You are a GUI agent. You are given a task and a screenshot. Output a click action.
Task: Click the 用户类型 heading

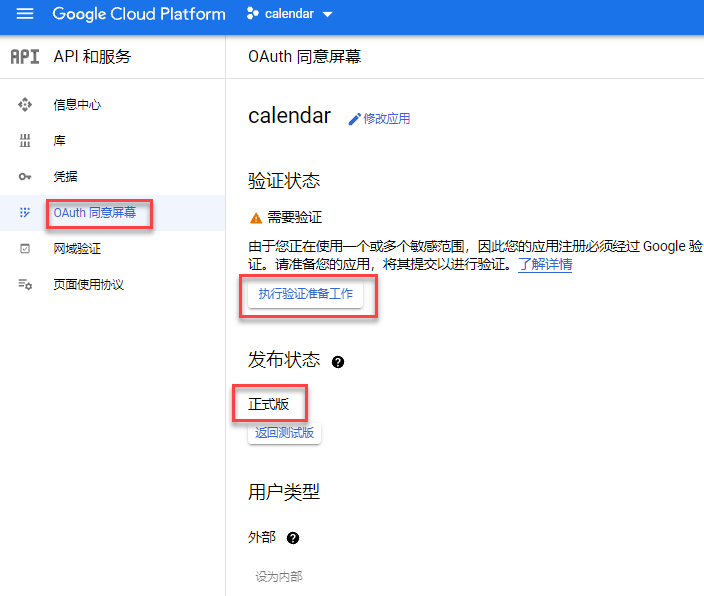click(284, 492)
